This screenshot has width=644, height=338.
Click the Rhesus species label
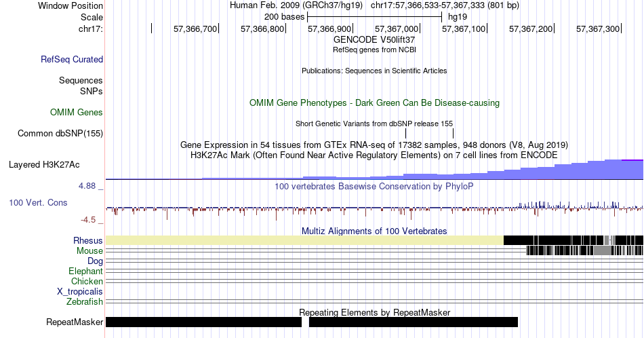tap(88, 240)
